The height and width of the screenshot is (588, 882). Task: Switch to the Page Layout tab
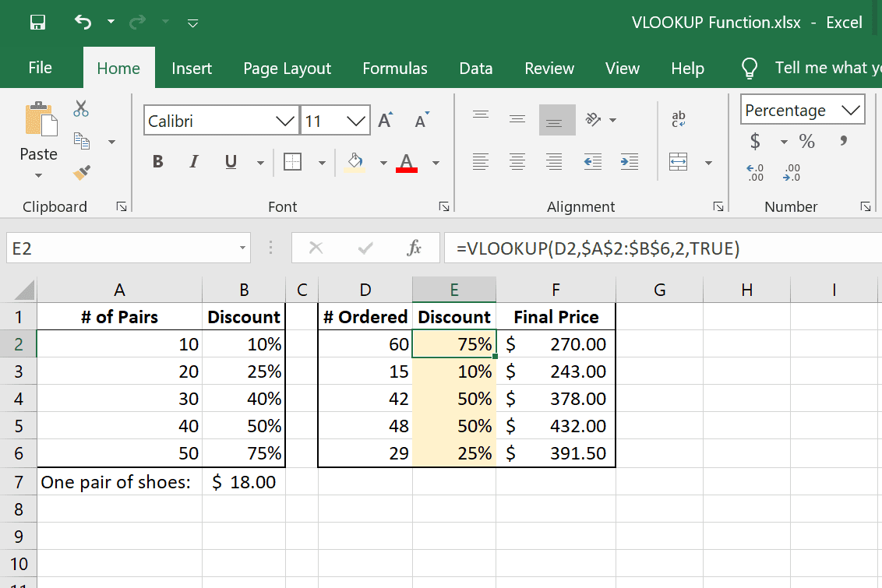coord(287,69)
